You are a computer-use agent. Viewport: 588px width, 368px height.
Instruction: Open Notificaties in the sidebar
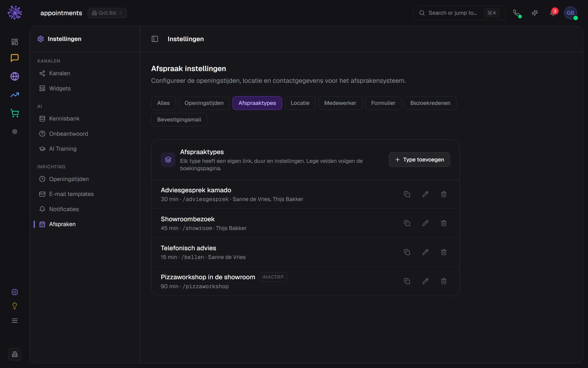(x=85, y=209)
